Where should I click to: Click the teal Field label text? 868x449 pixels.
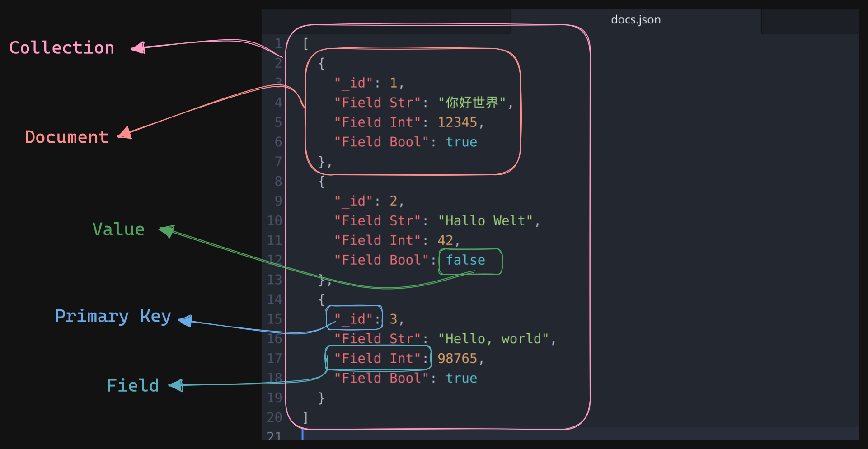133,386
